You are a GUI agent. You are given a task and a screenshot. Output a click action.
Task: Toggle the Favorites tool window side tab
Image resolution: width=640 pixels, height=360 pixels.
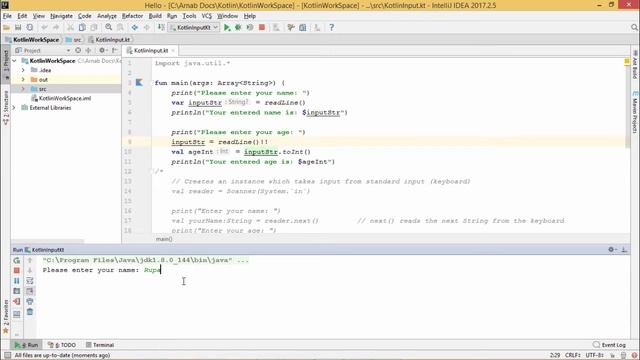(x=6, y=317)
